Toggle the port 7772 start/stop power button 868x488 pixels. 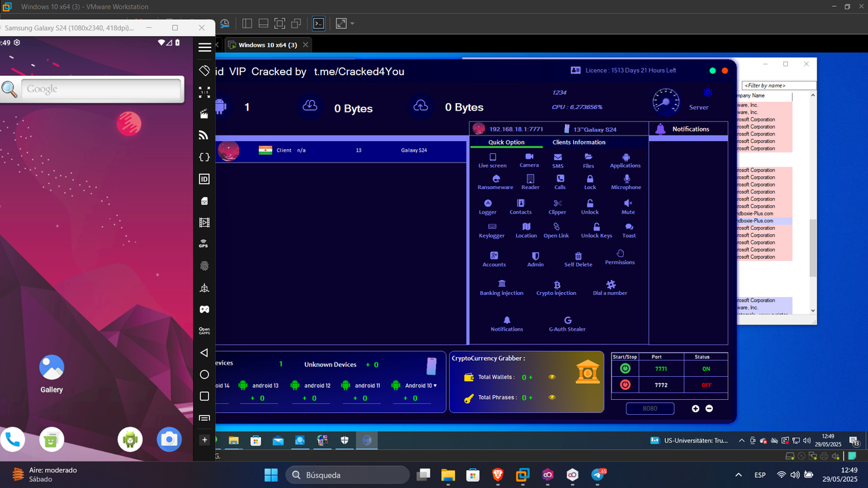(625, 384)
